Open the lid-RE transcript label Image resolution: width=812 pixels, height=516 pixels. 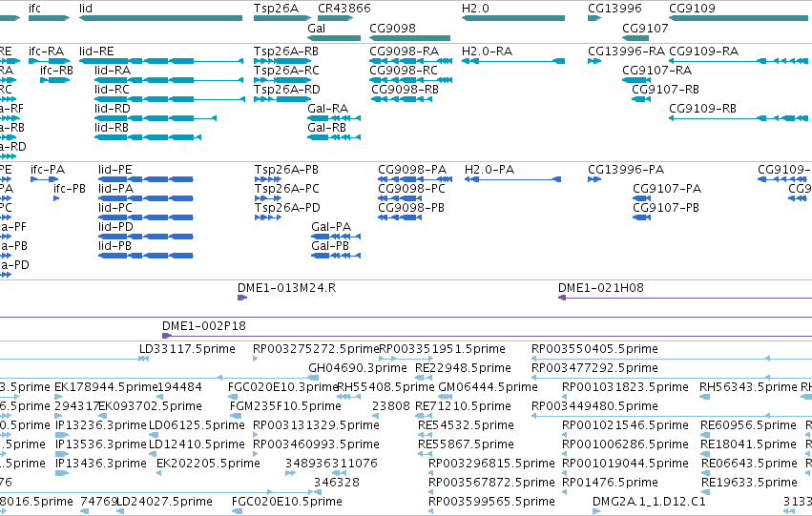(96, 52)
